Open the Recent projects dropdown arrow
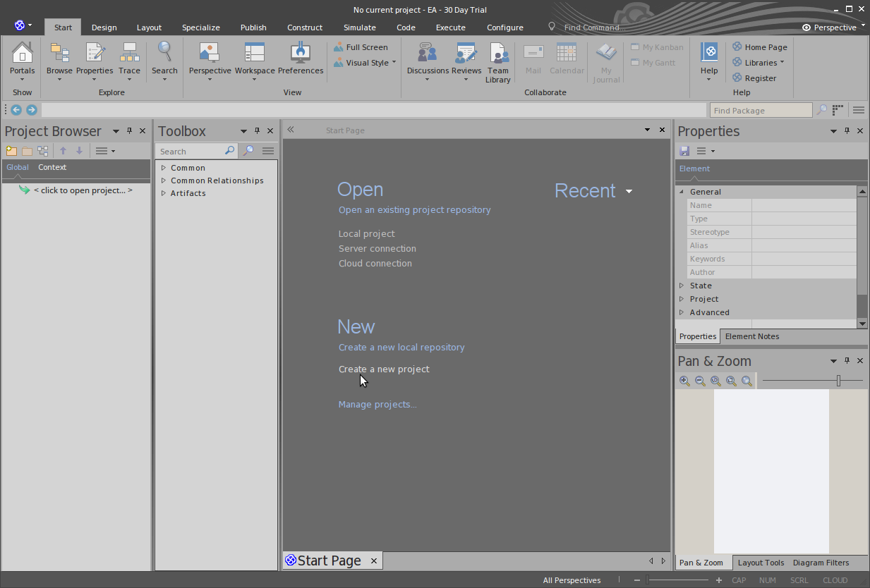Screen dimensions: 870x588 tap(629, 191)
